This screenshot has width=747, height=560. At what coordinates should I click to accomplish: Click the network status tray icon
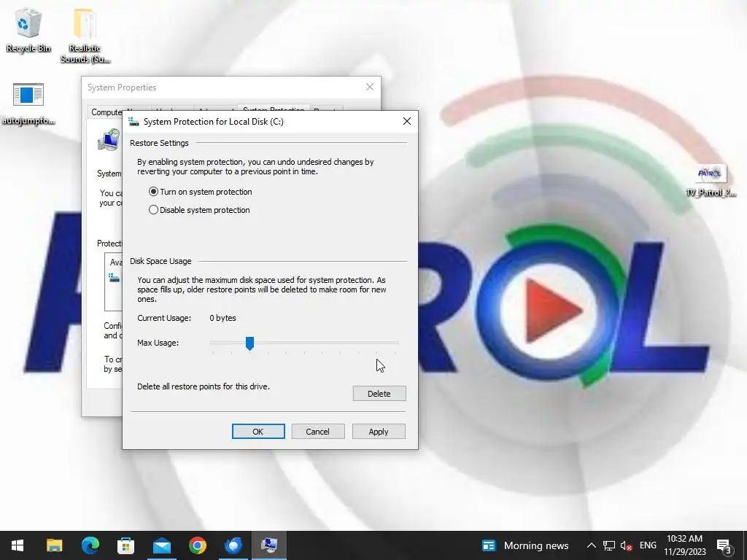pos(609,545)
